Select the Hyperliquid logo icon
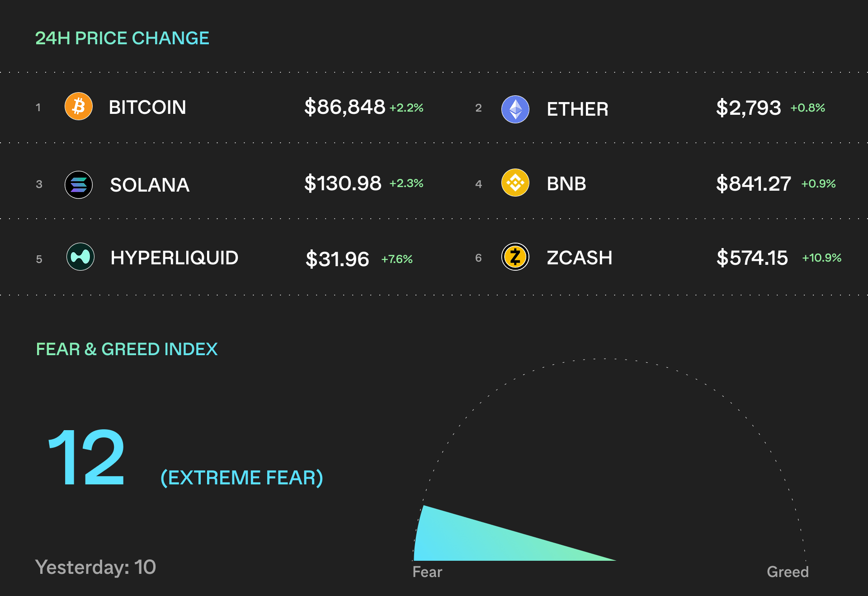868x596 pixels. (x=80, y=257)
